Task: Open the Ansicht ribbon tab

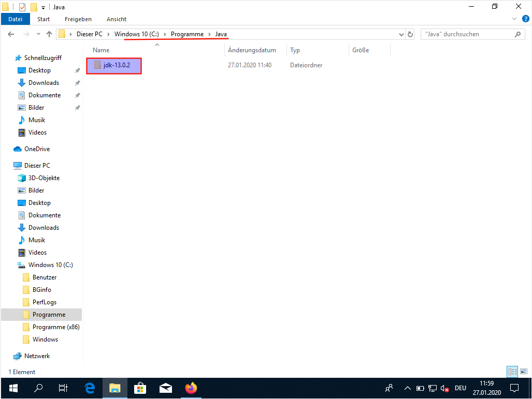Action: click(117, 19)
